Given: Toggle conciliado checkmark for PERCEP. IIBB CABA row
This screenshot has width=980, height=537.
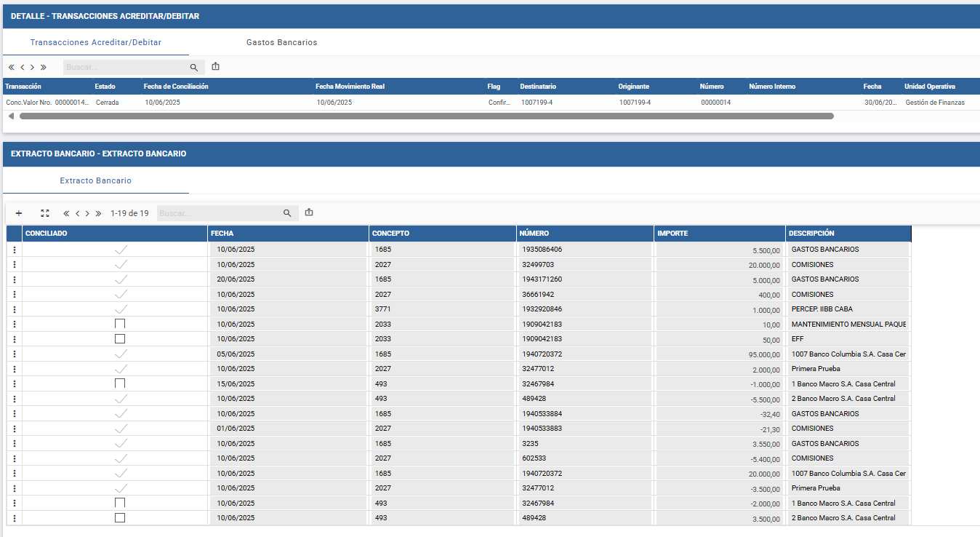Looking at the screenshot, I should (121, 309).
